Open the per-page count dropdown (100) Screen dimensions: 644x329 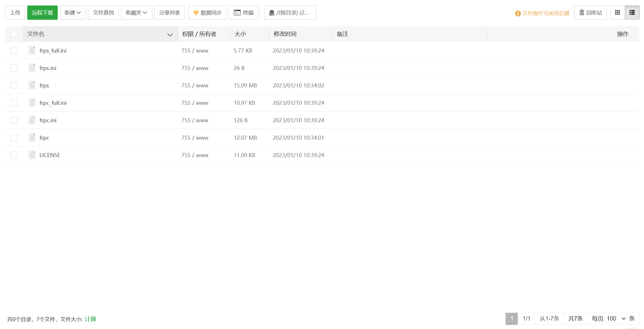pos(616,319)
